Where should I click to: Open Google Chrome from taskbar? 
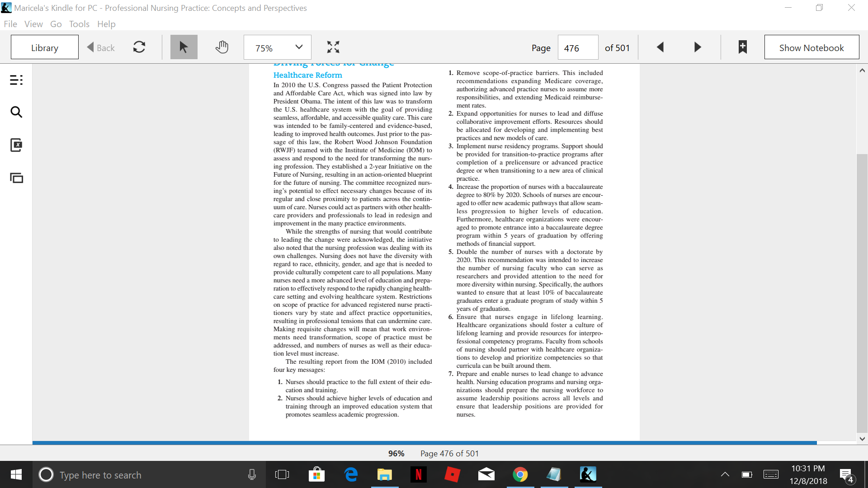[520, 474]
